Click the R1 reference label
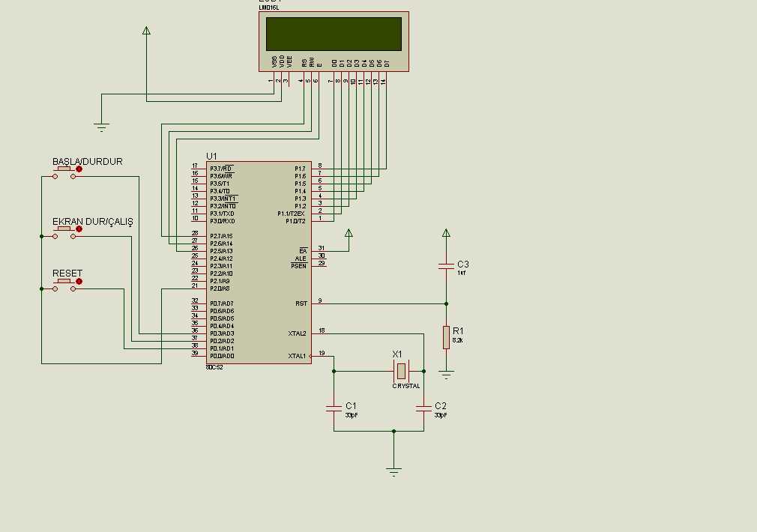 pyautogui.click(x=458, y=330)
